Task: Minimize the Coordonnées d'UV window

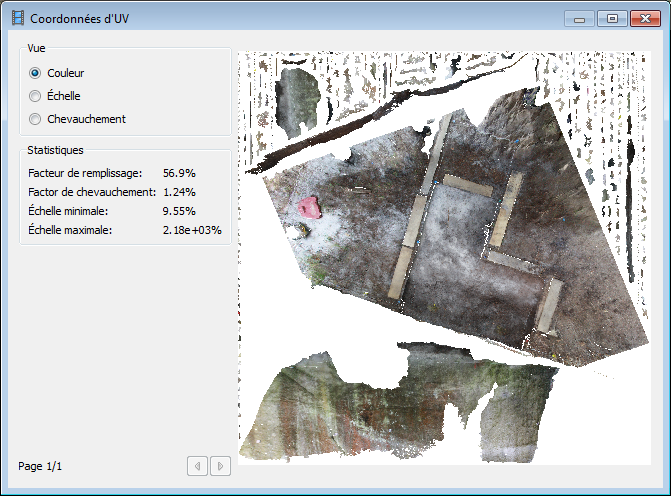Action: (579, 19)
